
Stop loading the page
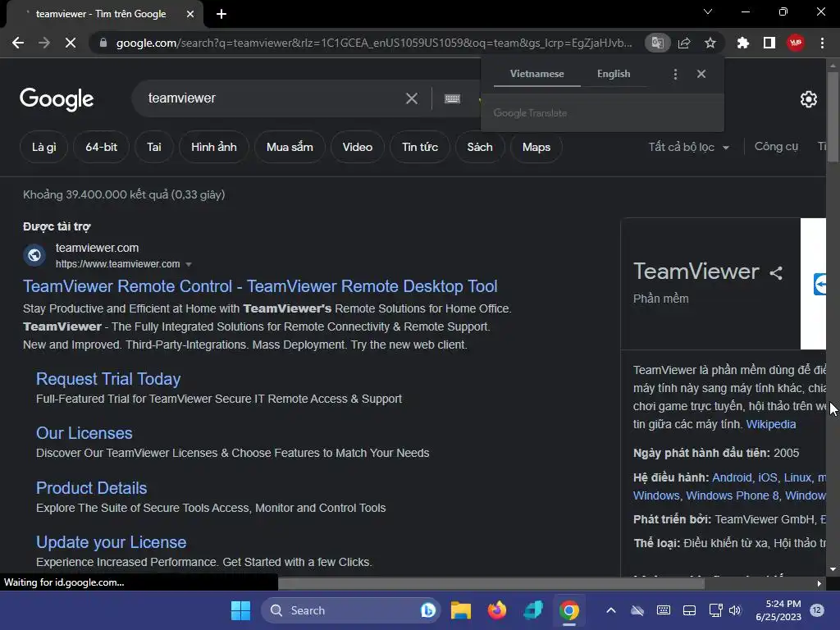71,43
